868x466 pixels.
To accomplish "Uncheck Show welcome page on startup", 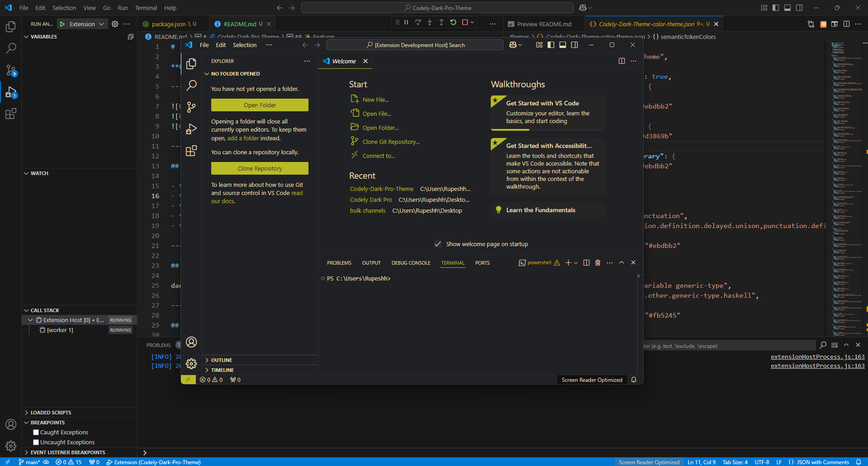I will pos(438,244).
